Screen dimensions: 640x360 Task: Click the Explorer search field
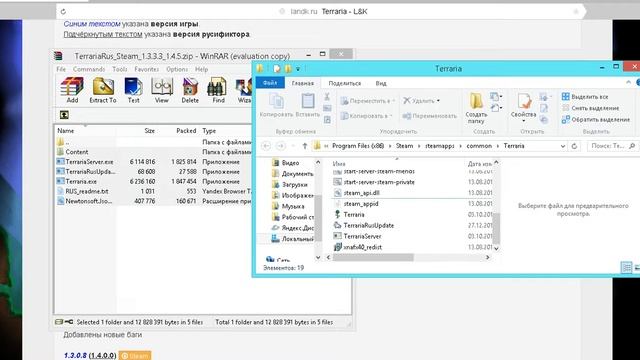(612, 146)
